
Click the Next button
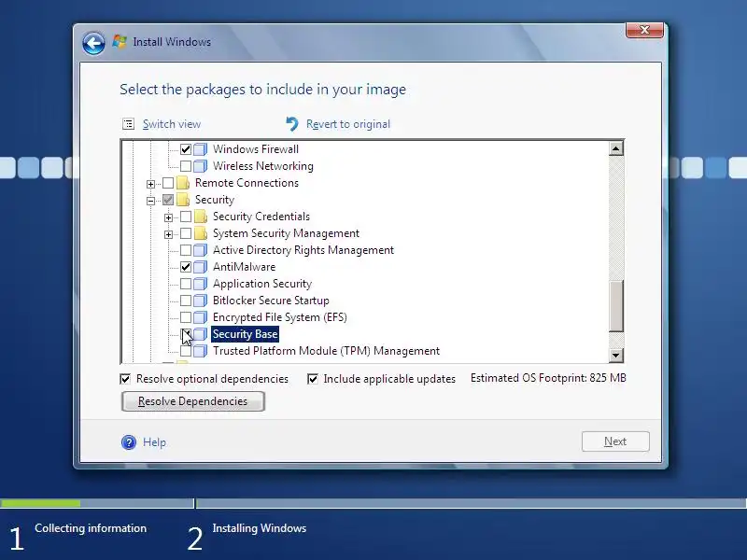[615, 441]
